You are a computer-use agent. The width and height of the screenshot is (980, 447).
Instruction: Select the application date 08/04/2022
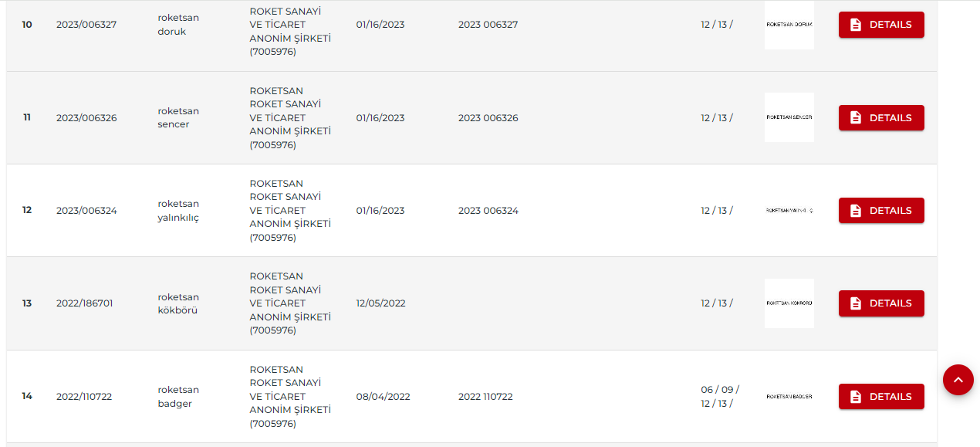tap(383, 397)
